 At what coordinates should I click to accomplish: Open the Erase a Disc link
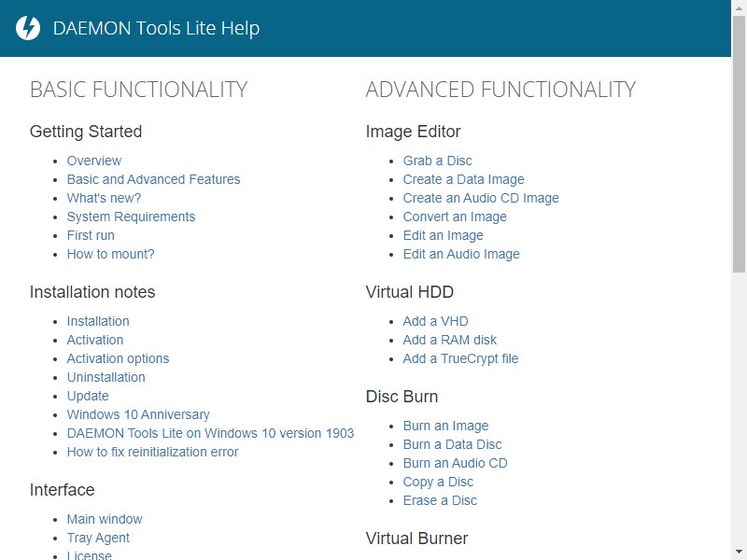click(x=440, y=500)
